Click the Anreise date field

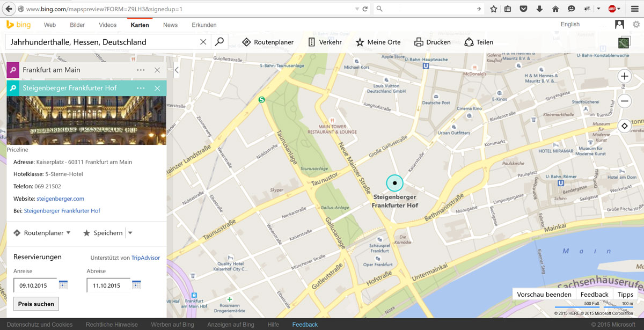(x=35, y=285)
